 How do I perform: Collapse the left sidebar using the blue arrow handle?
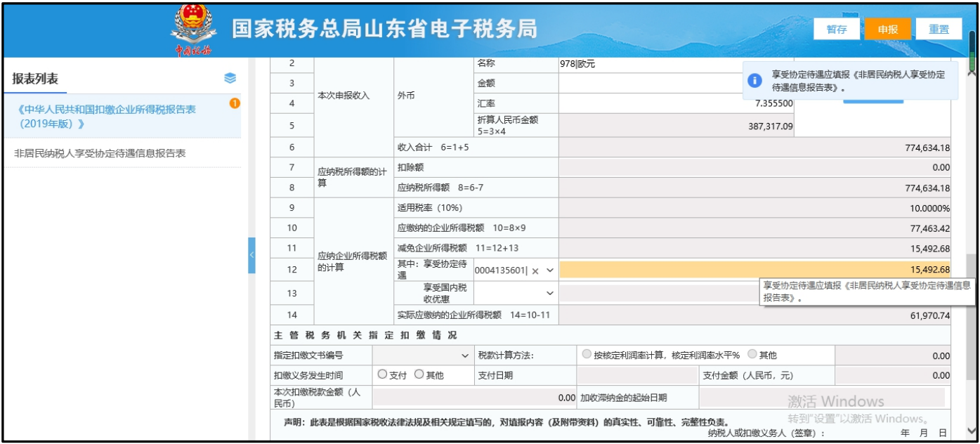tap(251, 255)
